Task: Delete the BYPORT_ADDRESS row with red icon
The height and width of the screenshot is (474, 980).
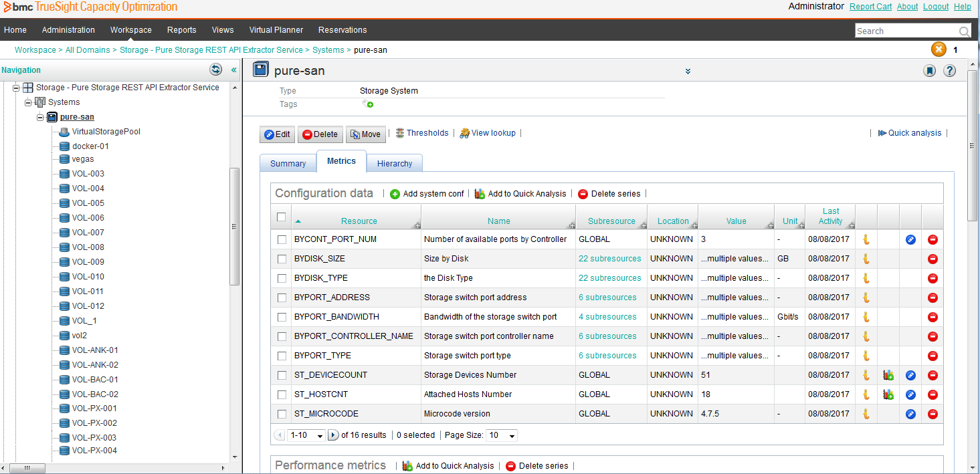Action: coord(933,298)
